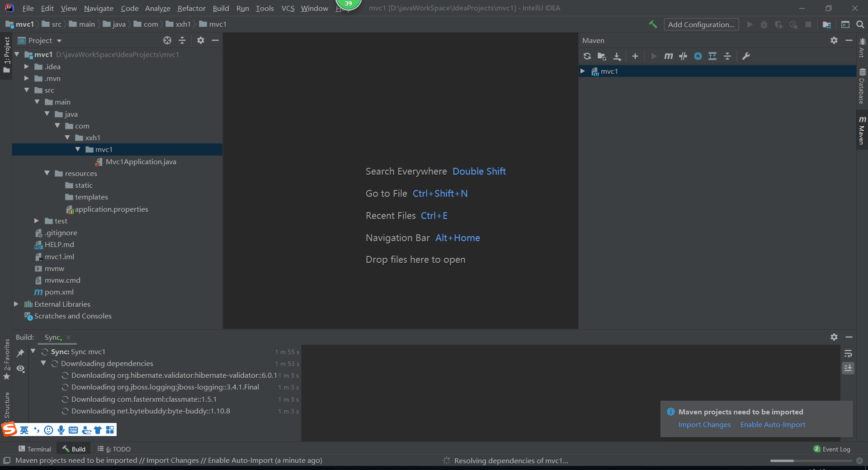
Task: Collapse all nodes in Project panel
Action: click(182, 40)
